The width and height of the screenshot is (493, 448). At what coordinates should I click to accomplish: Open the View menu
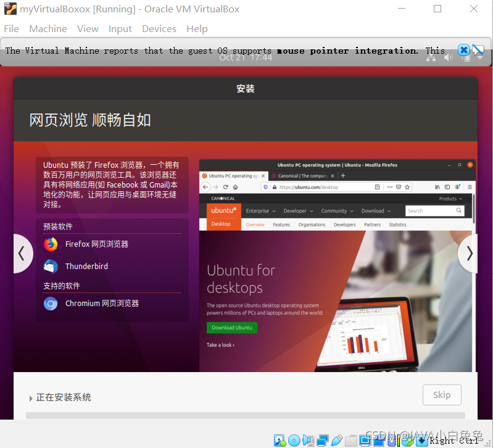pos(88,28)
